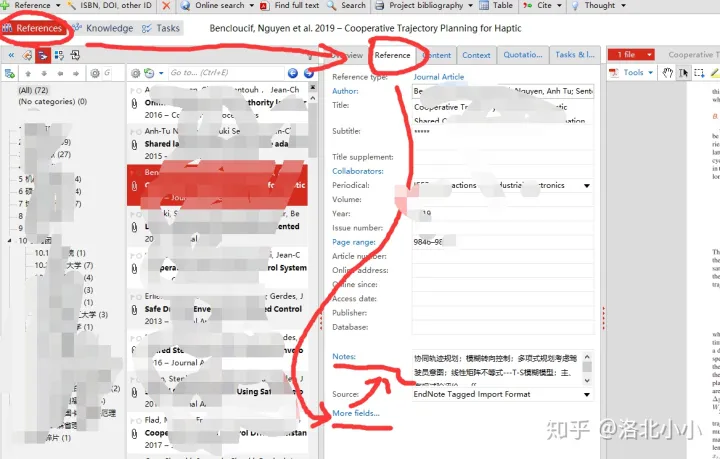
Task: Switch to Table view
Action: point(496,6)
